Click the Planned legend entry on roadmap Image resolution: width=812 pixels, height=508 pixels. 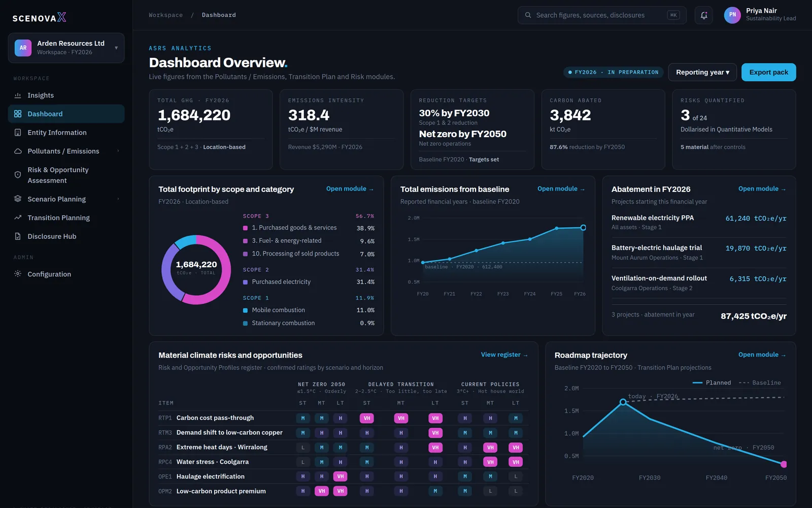712,383
